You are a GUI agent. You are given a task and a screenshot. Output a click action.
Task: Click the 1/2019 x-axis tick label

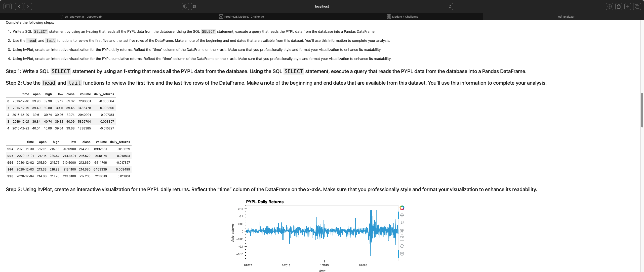(x=324, y=265)
